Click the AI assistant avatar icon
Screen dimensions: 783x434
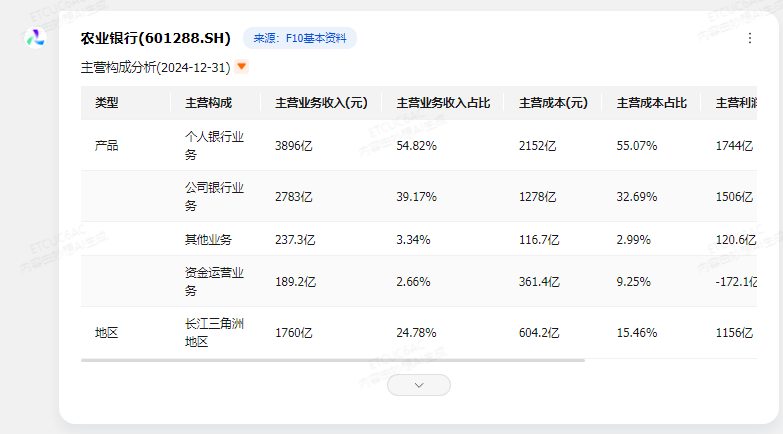tap(35, 38)
